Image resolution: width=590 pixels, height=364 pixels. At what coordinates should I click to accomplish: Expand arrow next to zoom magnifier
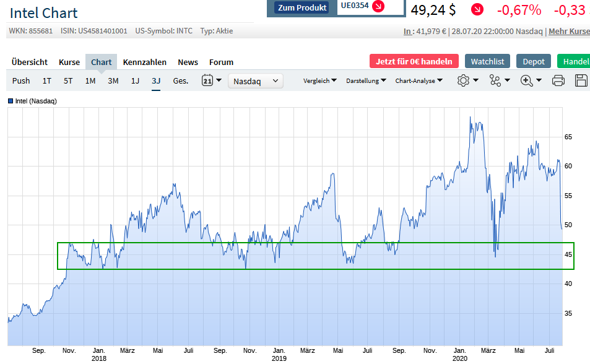click(539, 80)
